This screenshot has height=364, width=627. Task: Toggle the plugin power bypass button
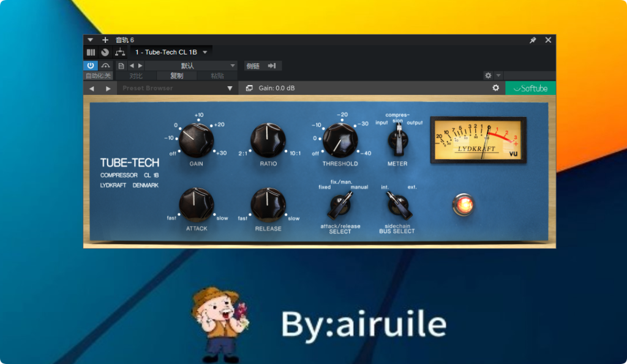tap(91, 65)
